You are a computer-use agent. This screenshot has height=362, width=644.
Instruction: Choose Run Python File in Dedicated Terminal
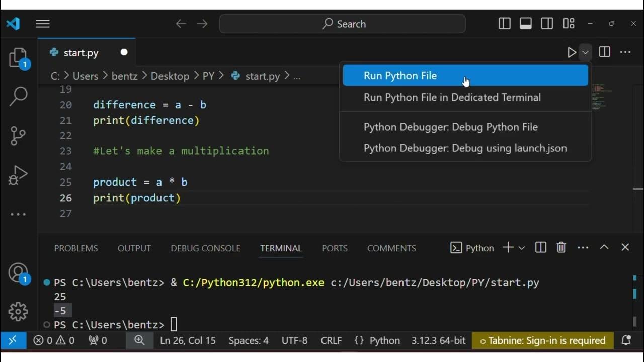coord(465,97)
